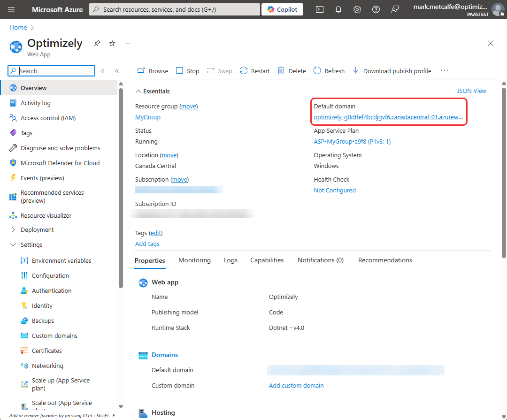Pin Optimizely web app to dashboard
This screenshot has width=507, height=420.
coord(97,43)
